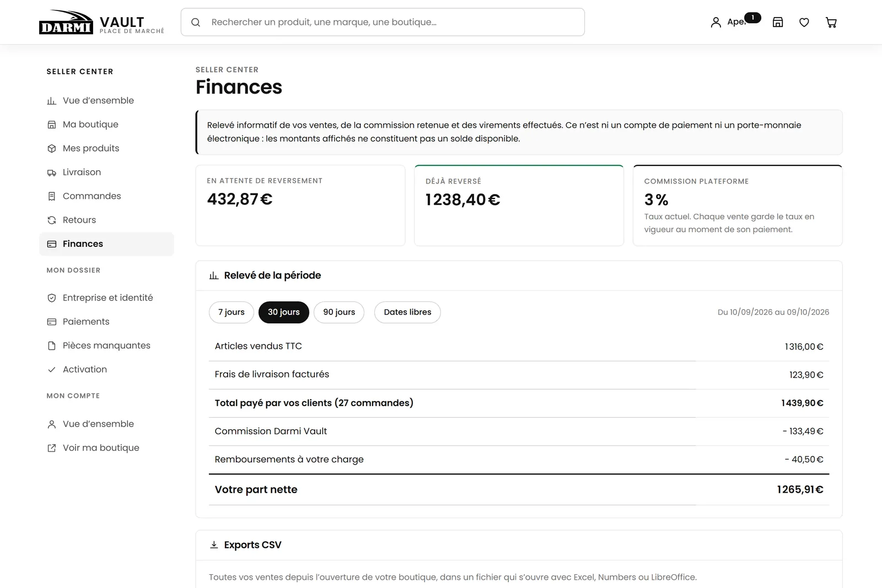The height and width of the screenshot is (588, 882).
Task: Click the Entreprise et identité shield icon
Action: click(52, 298)
